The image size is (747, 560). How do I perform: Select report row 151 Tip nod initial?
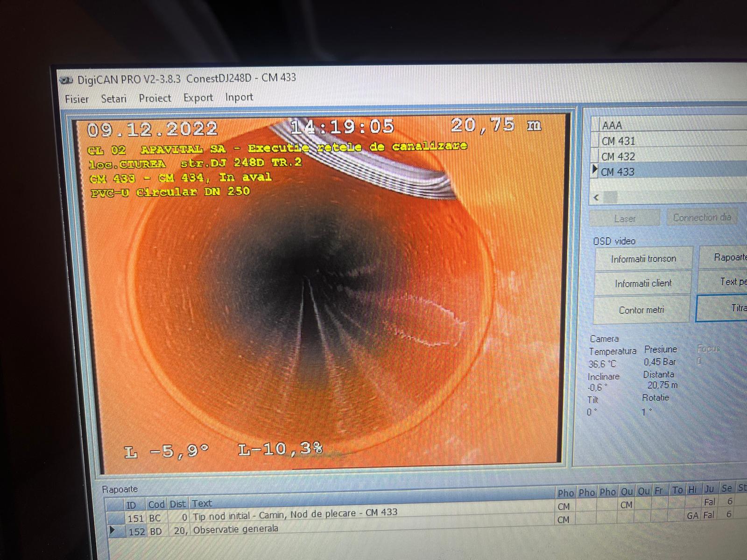click(327, 516)
